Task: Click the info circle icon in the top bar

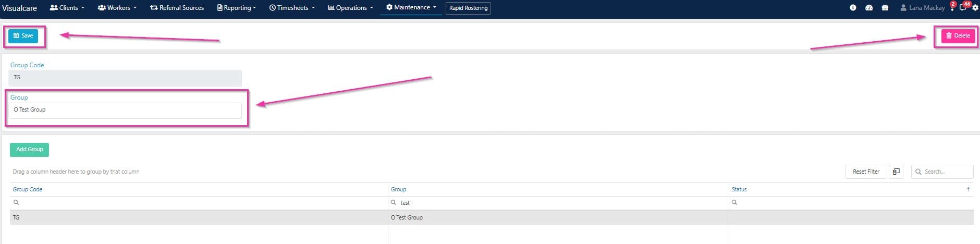Action: click(x=853, y=8)
